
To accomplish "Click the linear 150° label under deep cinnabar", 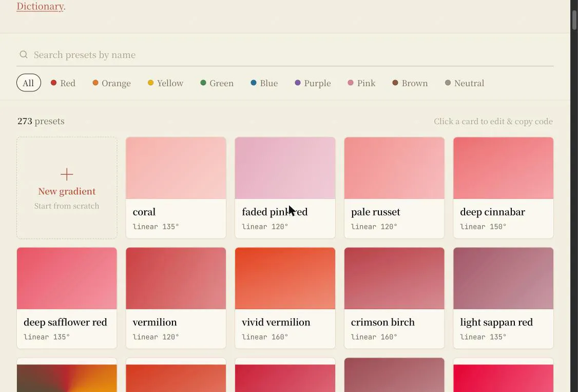I will (483, 227).
